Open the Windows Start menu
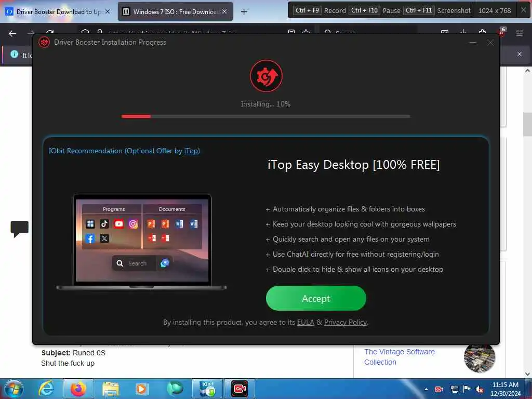The image size is (532, 399). coord(13,389)
